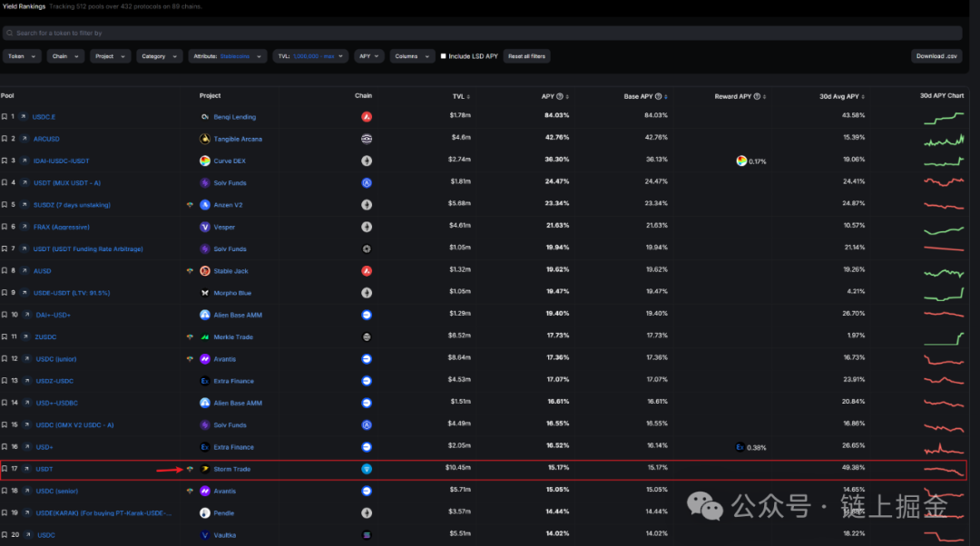The width and height of the screenshot is (980, 546).
Task: Open the Token filter dropdown
Action: click(x=22, y=56)
